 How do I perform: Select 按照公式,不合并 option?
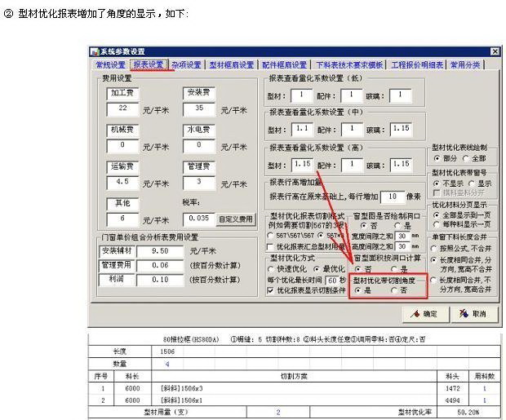[x=434, y=249]
